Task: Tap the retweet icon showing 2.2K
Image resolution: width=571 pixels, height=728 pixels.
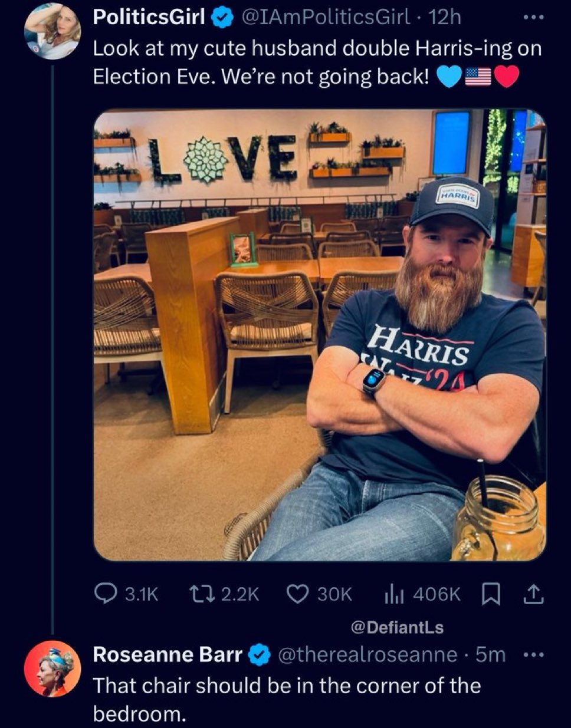Action: pyautogui.click(x=198, y=594)
